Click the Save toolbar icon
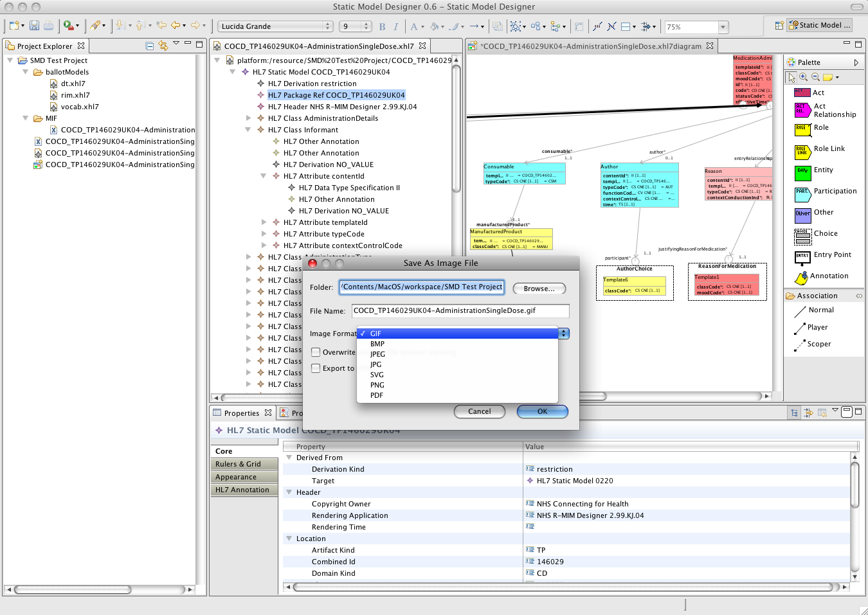868x615 pixels. 34,26
